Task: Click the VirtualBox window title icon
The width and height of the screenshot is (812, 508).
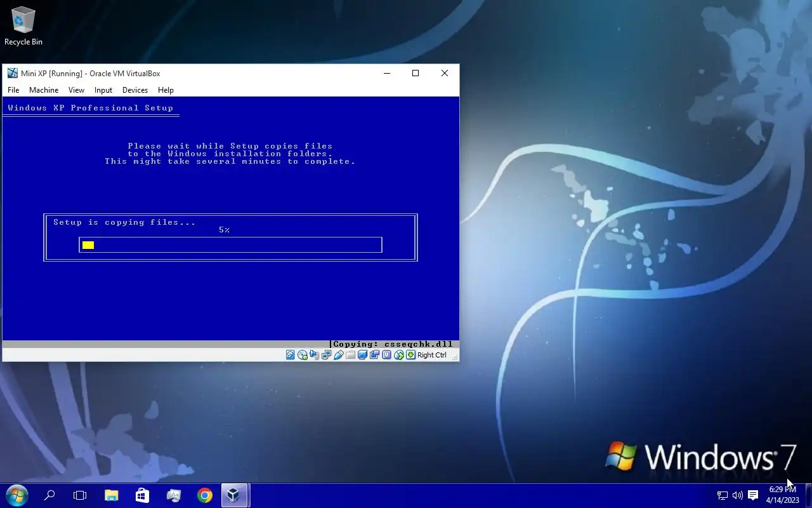Action: click(12, 73)
